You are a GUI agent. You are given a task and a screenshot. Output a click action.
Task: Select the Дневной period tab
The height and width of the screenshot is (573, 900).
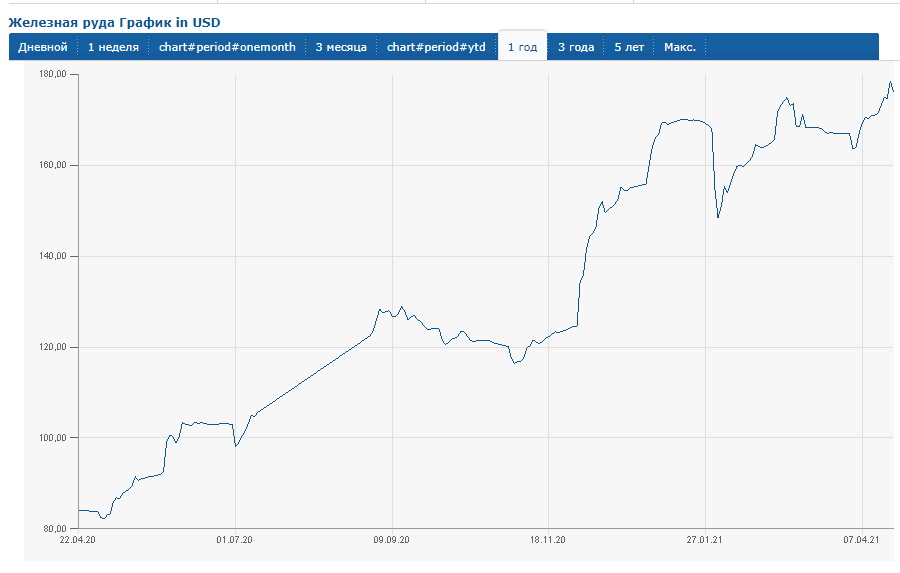pyautogui.click(x=43, y=47)
